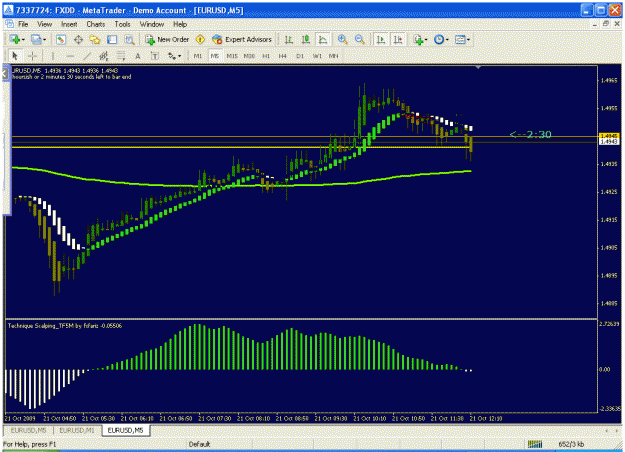The image size is (625, 452).
Task: Switch chart to M5 timeframe
Action: (x=215, y=56)
